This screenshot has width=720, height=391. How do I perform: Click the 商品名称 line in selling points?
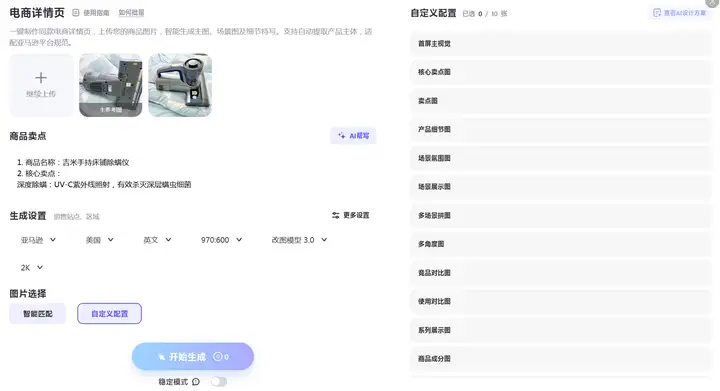[x=73, y=162]
